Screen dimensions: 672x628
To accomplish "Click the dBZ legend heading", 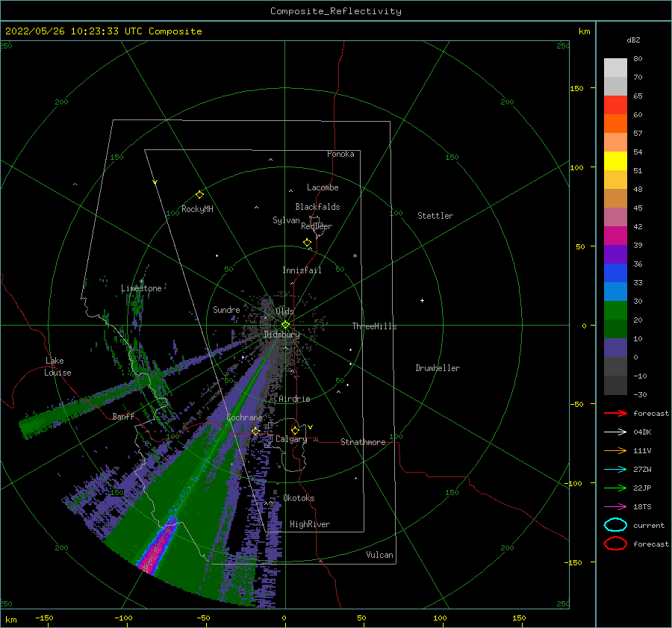I will [633, 40].
